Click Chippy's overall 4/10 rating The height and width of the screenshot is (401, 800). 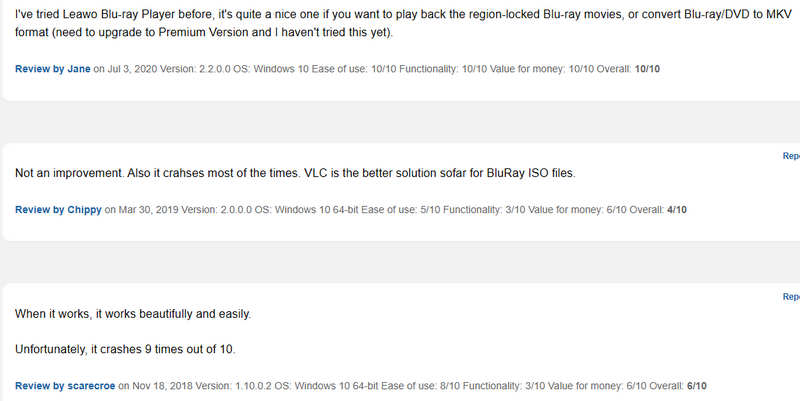[674, 210]
